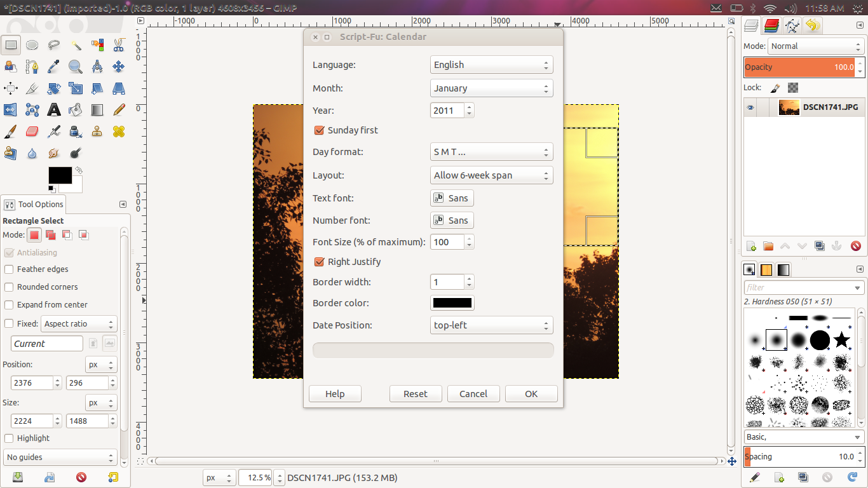Viewport: 868px width, 488px height.
Task: Select the Foreground Select tool
Action: (x=11, y=67)
